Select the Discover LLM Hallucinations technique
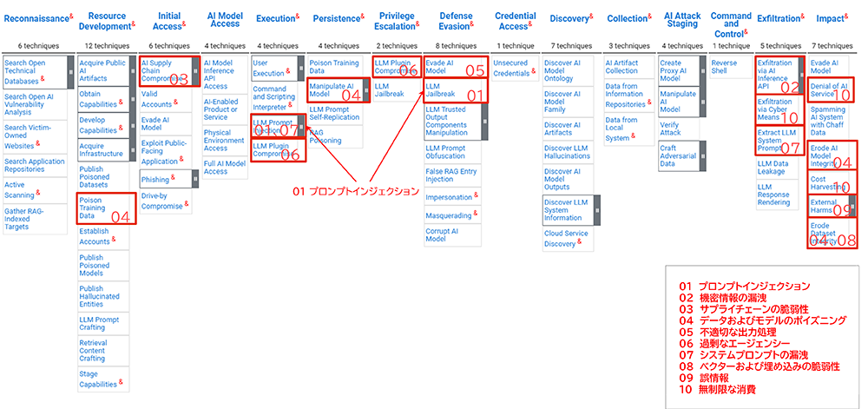The image size is (868, 409). 568,152
